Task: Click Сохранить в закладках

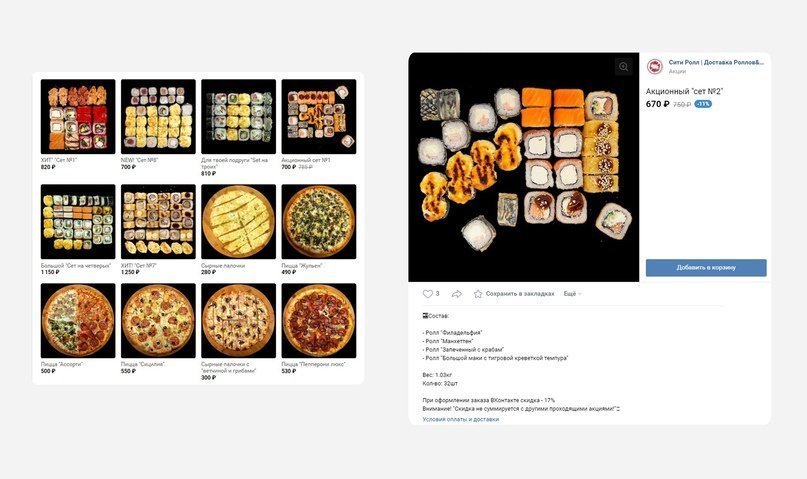Action: click(x=520, y=294)
